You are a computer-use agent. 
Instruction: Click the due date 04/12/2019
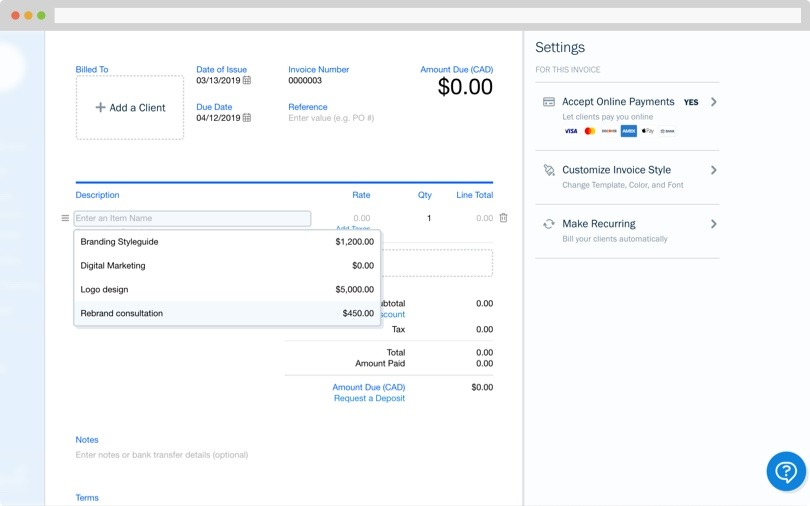click(x=218, y=118)
